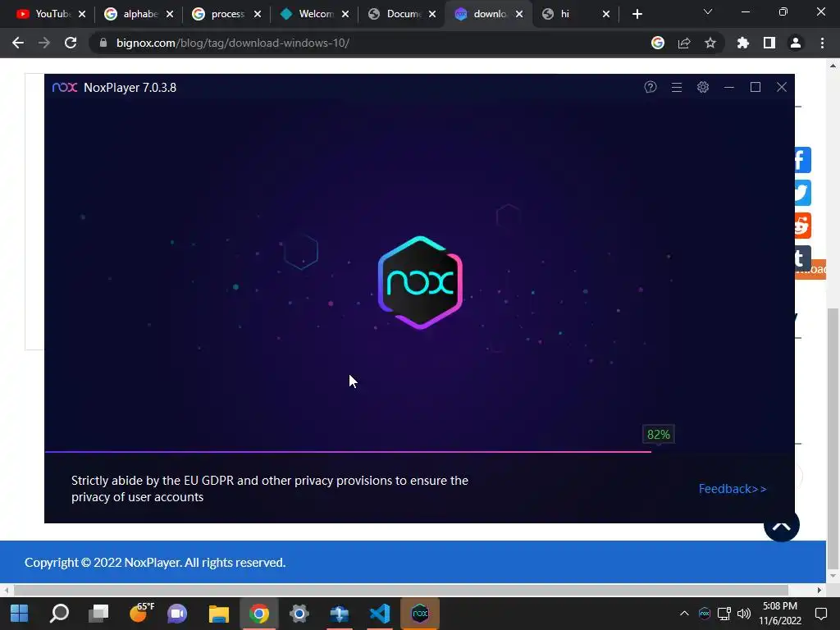Viewport: 840px width, 630px height.
Task: Open File Explorer from the taskbar
Action: [x=218, y=614]
